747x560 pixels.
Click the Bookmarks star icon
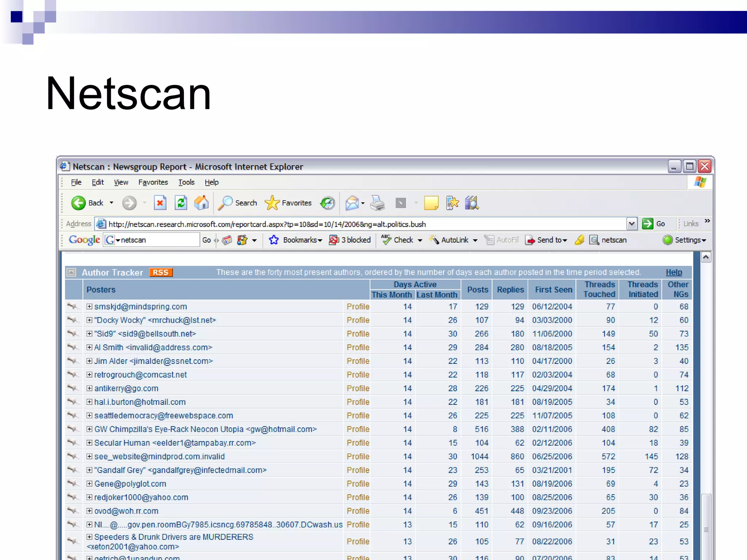tap(274, 240)
